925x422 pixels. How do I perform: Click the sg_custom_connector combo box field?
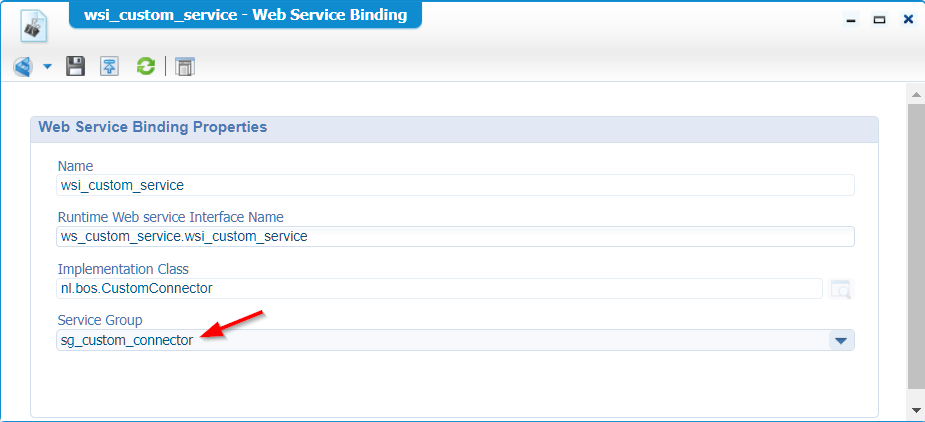[x=440, y=341]
